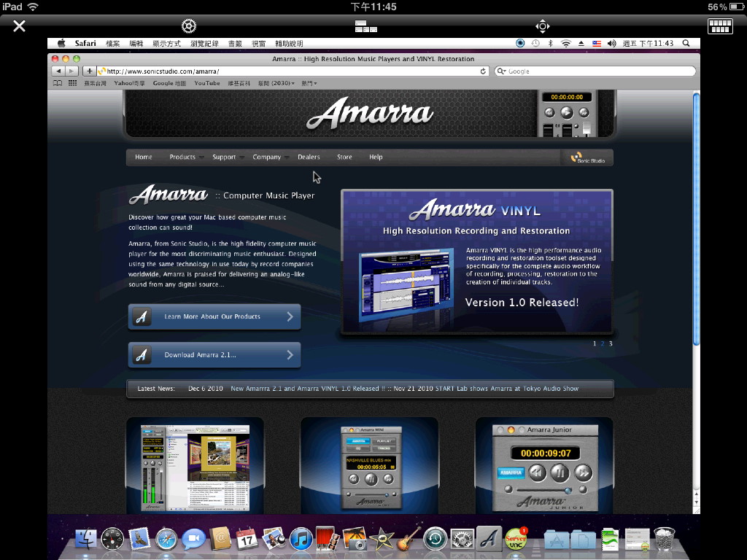Click the Home link in site navigation
Viewport: 747px width, 560px height.
click(x=144, y=157)
